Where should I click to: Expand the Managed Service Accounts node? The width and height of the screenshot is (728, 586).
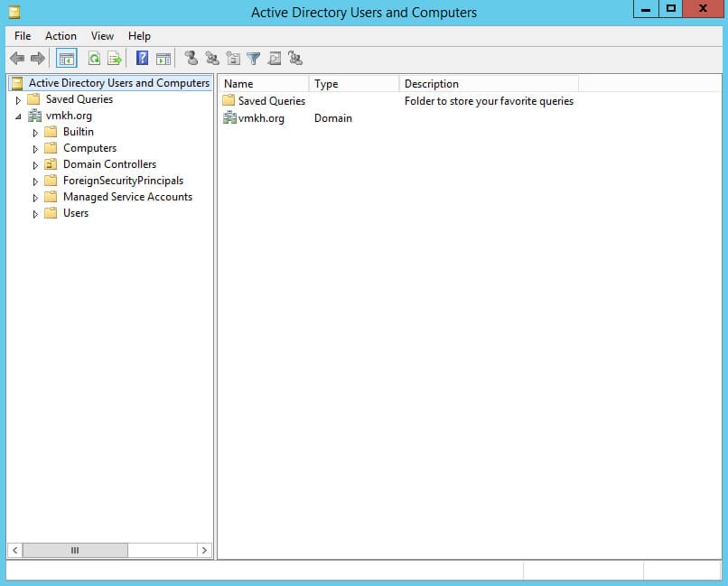tap(35, 198)
